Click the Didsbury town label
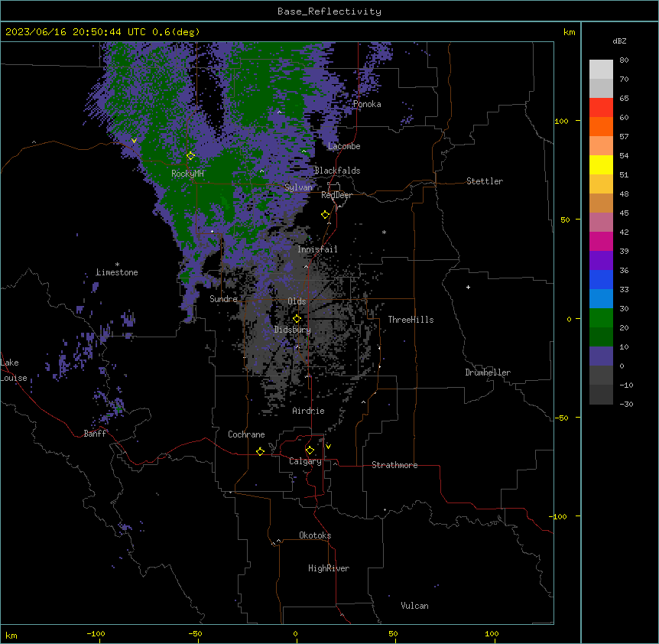Viewport: 659px width, 644px height. point(293,330)
